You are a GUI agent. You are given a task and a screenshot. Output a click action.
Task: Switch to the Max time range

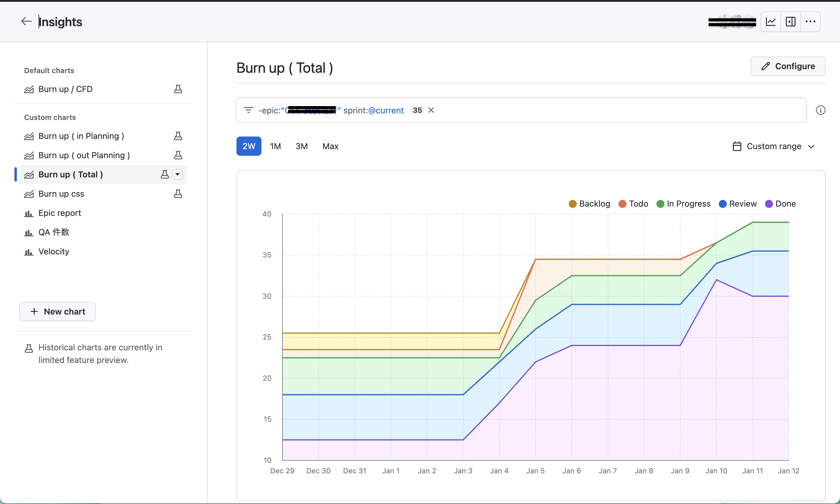click(330, 146)
